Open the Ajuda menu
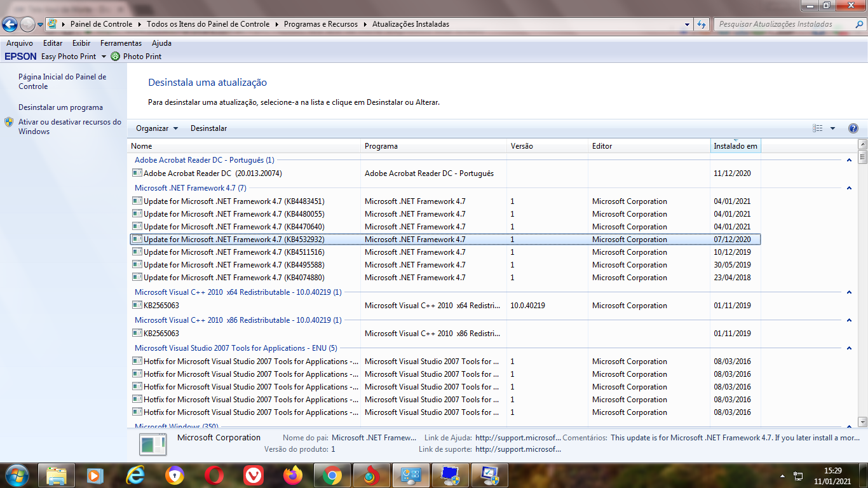 pos(161,43)
